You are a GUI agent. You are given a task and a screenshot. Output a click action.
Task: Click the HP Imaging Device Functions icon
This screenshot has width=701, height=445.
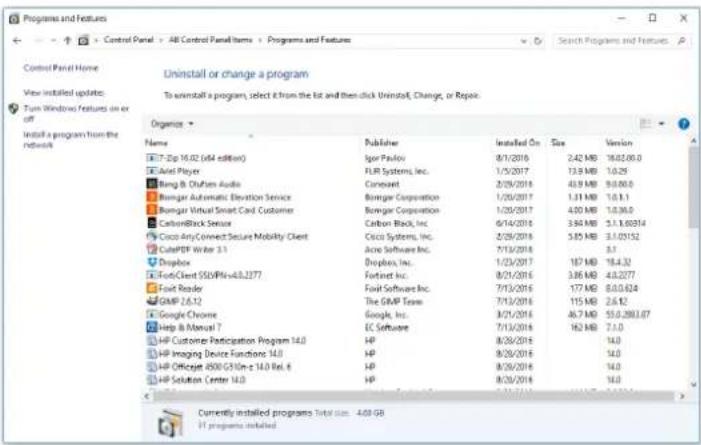152,353
